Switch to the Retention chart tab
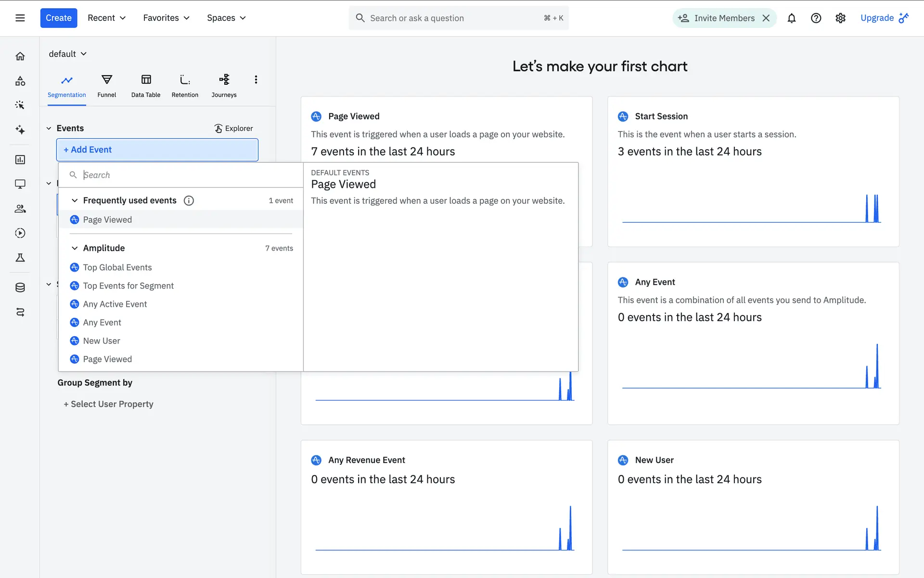This screenshot has height=578, width=924. (x=185, y=86)
